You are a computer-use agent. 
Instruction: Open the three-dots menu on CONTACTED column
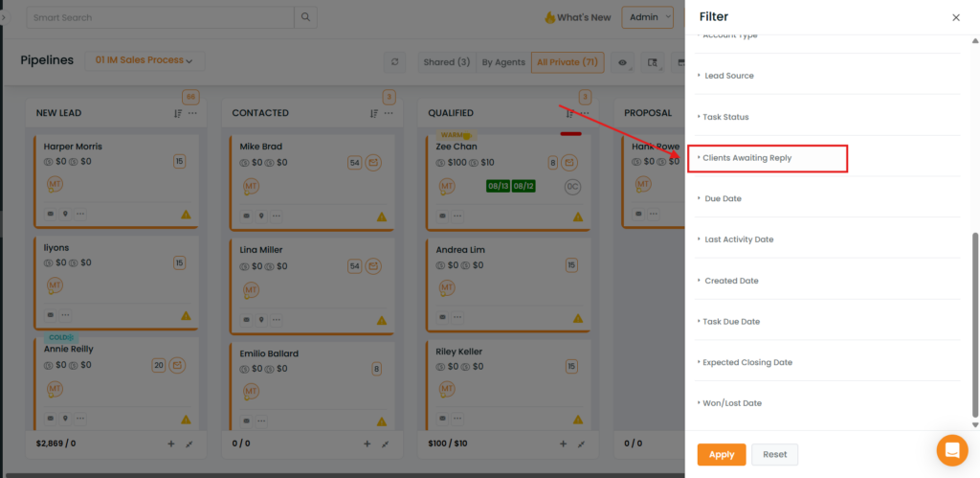389,113
